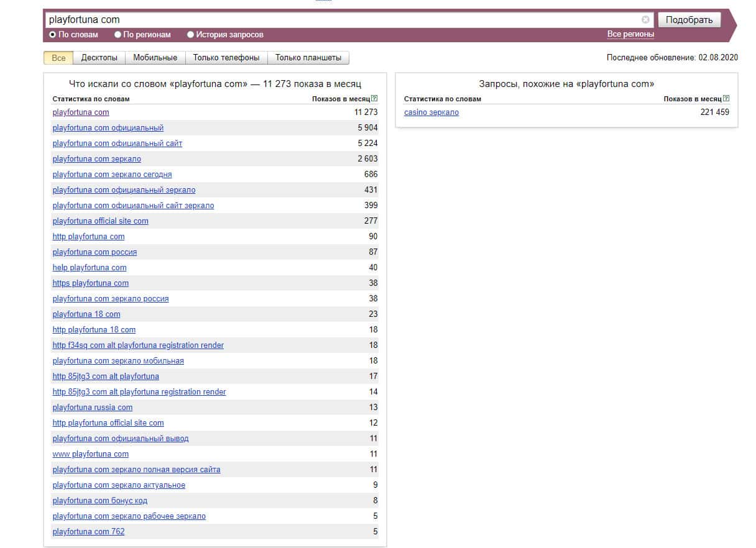Screen dimensions: 756x548
Task: Click playfortuna official site com link
Action: click(x=101, y=221)
